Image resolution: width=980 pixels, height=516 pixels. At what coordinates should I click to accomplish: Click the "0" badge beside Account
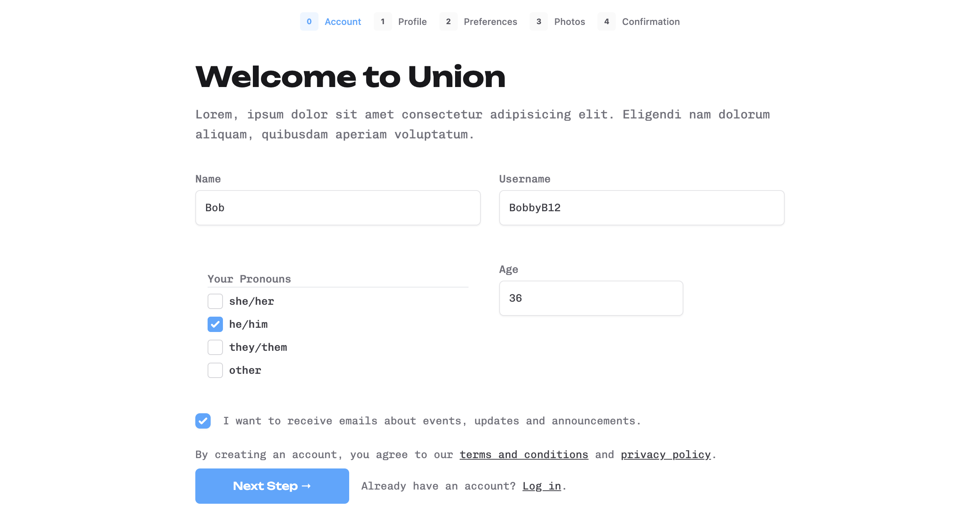pos(309,22)
